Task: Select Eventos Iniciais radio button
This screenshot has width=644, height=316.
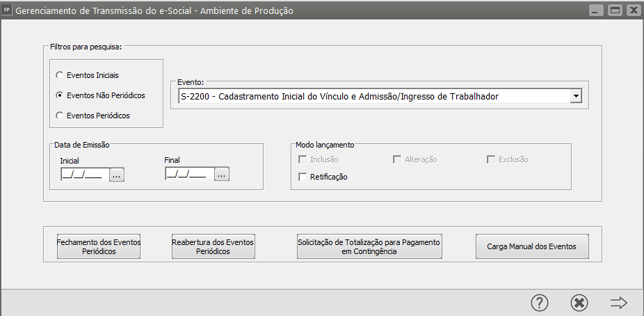Action: [x=60, y=74]
